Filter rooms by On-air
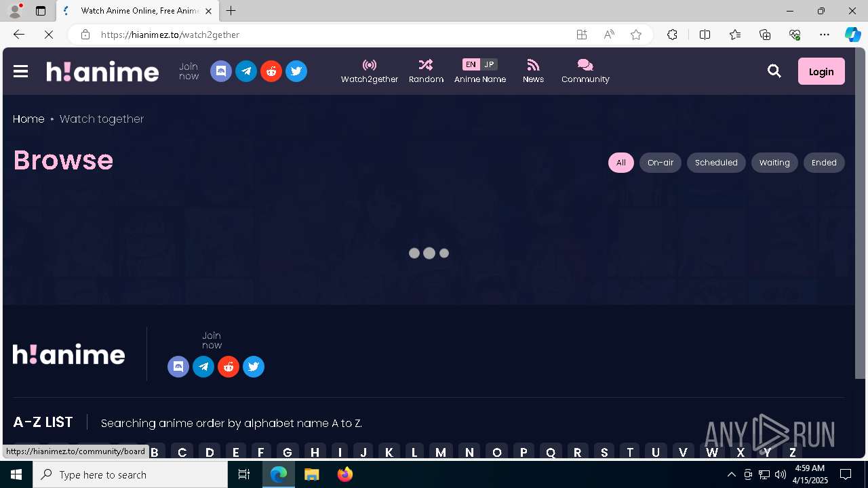This screenshot has height=488, width=868. click(660, 163)
